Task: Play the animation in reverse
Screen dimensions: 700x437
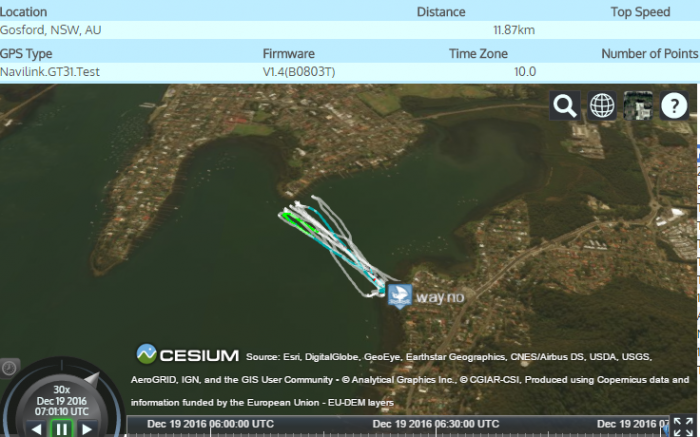Action: click(37, 429)
